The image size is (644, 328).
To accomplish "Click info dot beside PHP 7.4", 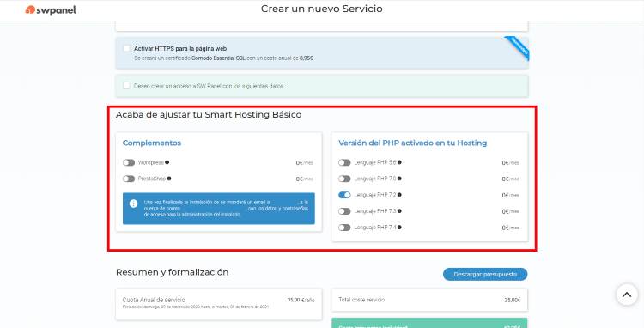I will (399, 227).
